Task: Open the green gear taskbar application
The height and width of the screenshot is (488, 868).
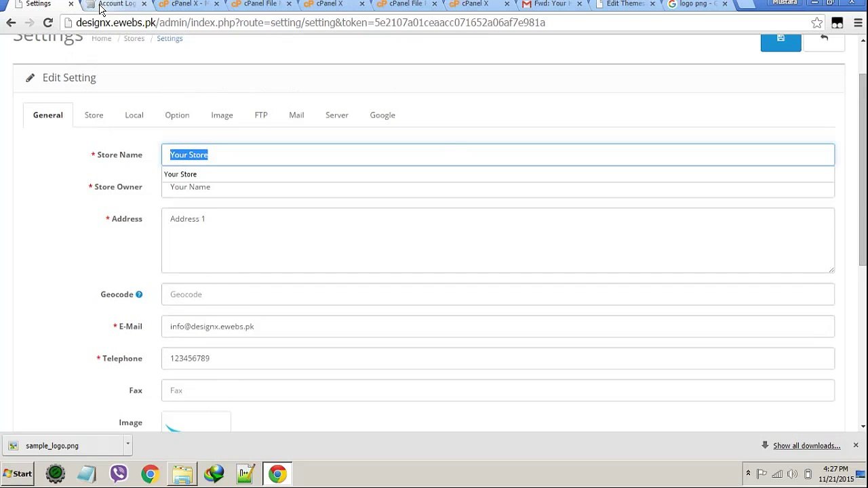Action: tap(56, 474)
